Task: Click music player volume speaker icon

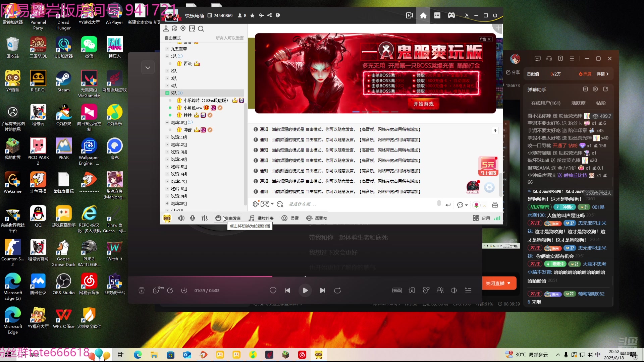Action: click(x=454, y=291)
